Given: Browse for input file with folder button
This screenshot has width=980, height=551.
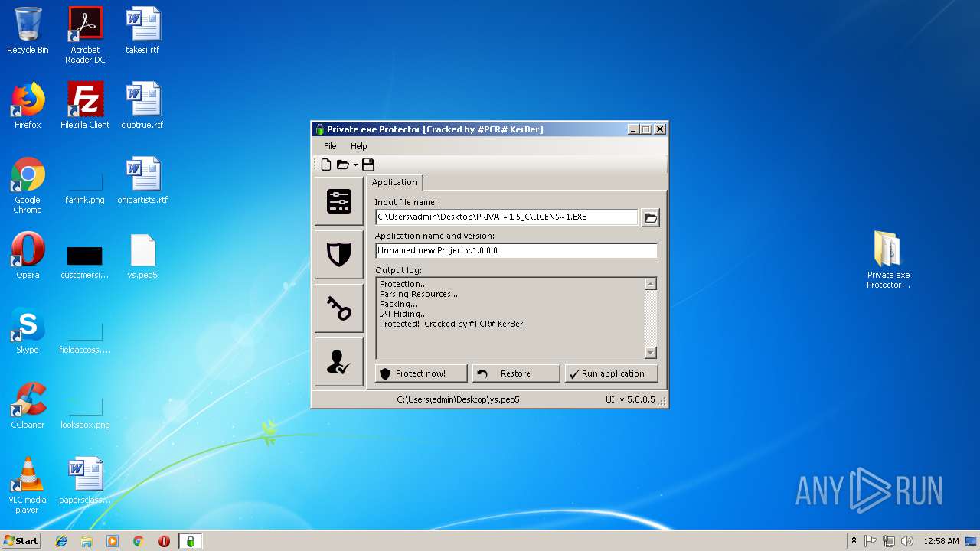Looking at the screenshot, I should click(x=650, y=217).
